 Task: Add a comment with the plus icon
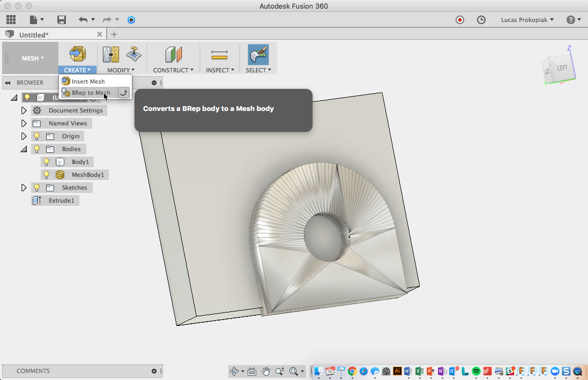coord(154,371)
